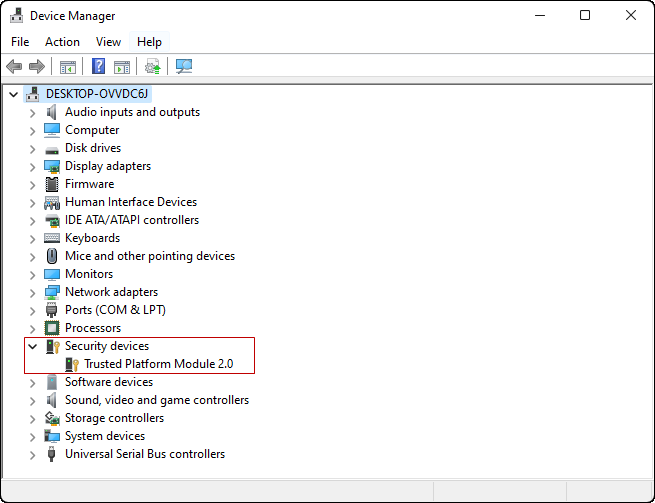Maximize the Device Manager window
Viewport: 655px width, 503px height.
pos(585,15)
